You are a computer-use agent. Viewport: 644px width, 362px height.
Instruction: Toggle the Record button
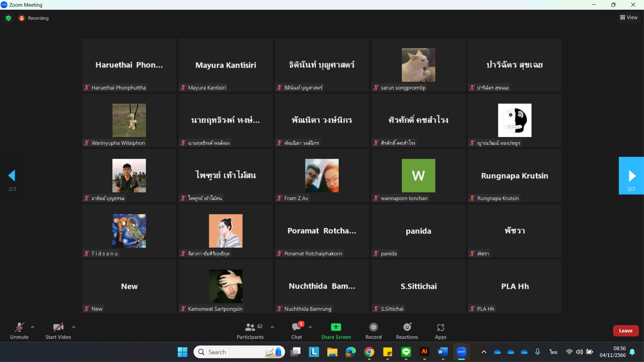click(x=374, y=331)
